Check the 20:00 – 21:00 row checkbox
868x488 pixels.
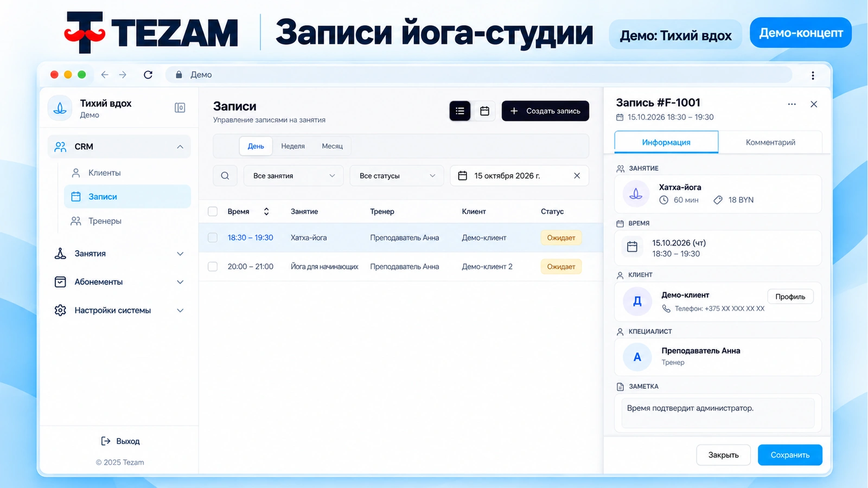(x=213, y=267)
